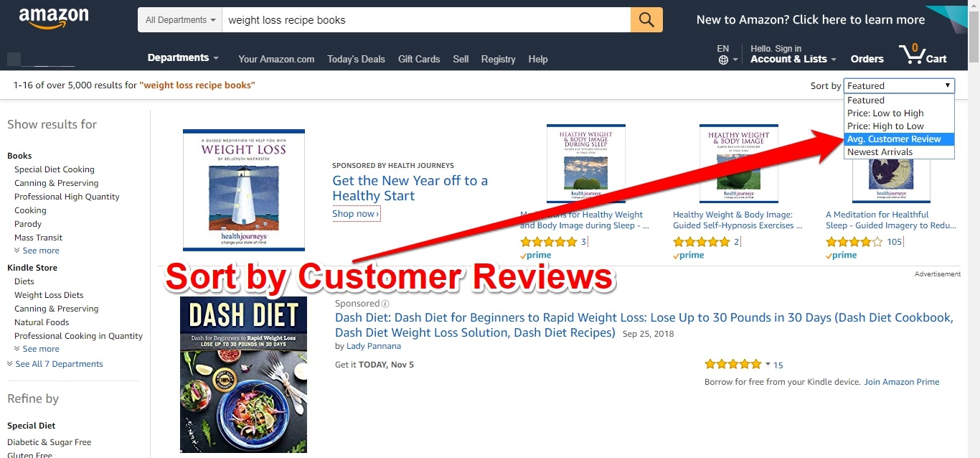Screen dimensions: 980x458
Task: Click the Weight Loss lighthouse cover image
Action: (244, 190)
